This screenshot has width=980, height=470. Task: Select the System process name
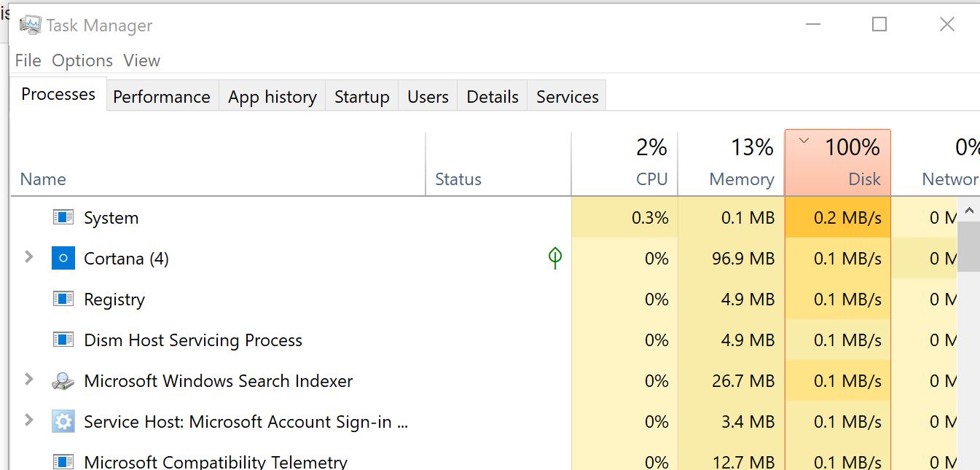111,218
